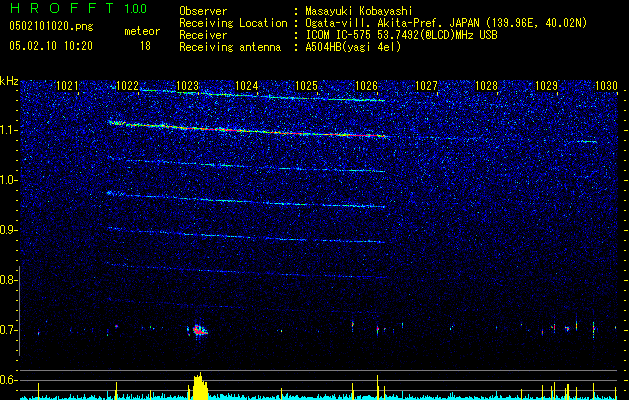Viewport: 629px width, 400px height.
Task: Click time marker 1023
Action: [187, 86]
